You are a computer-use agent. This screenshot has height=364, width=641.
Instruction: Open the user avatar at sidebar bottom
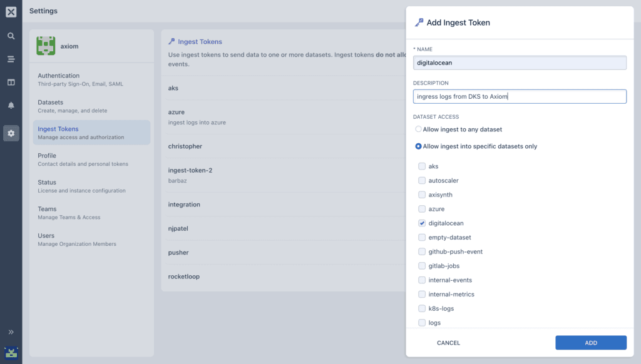[10, 353]
